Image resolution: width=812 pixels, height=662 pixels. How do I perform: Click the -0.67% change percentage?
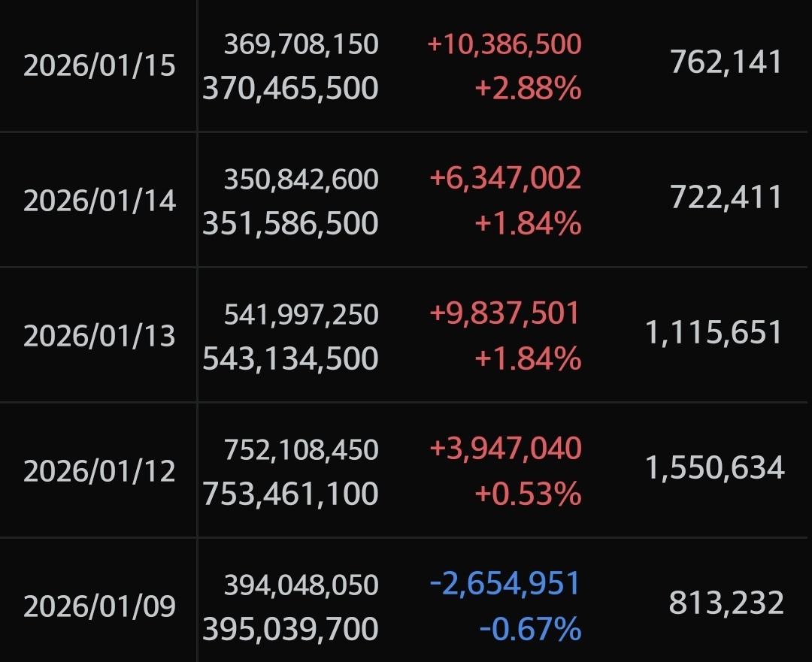click(530, 628)
